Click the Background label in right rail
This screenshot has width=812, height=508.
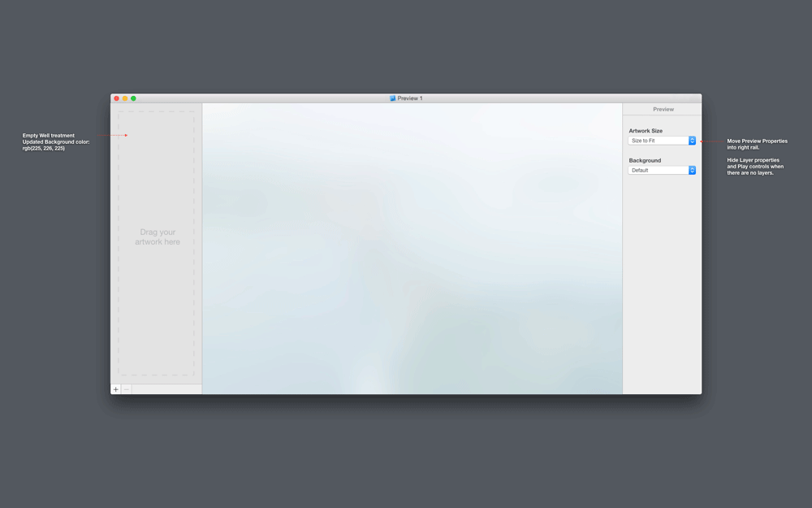[645, 161]
